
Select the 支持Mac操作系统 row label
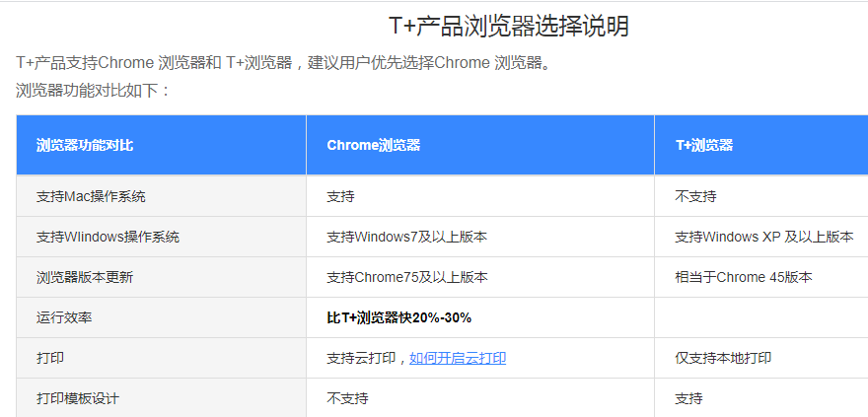tap(91, 196)
